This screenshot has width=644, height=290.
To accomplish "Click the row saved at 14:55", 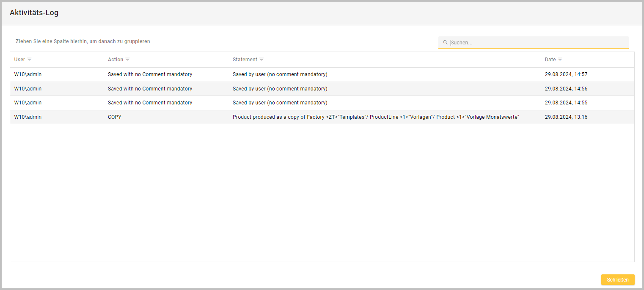I will pos(322,103).
